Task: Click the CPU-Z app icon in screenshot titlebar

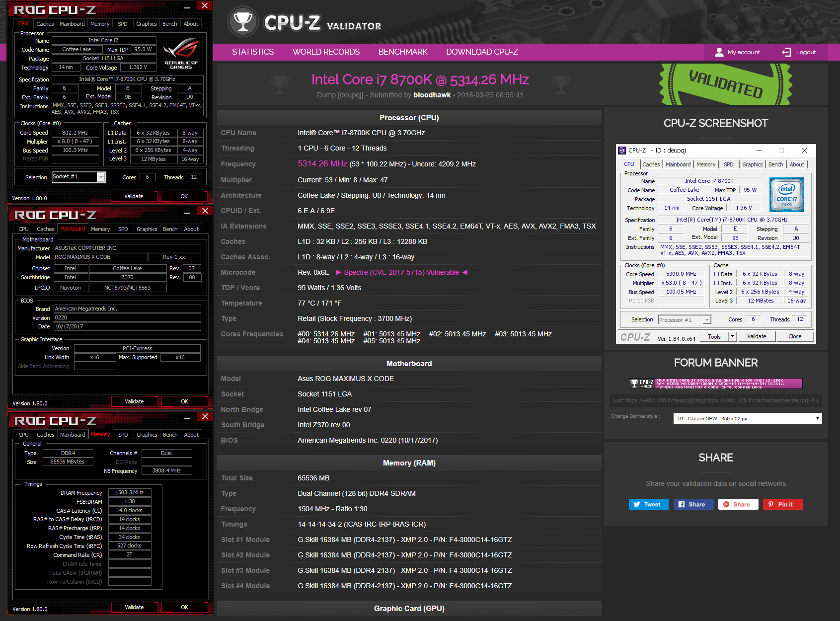Action: coord(622,151)
